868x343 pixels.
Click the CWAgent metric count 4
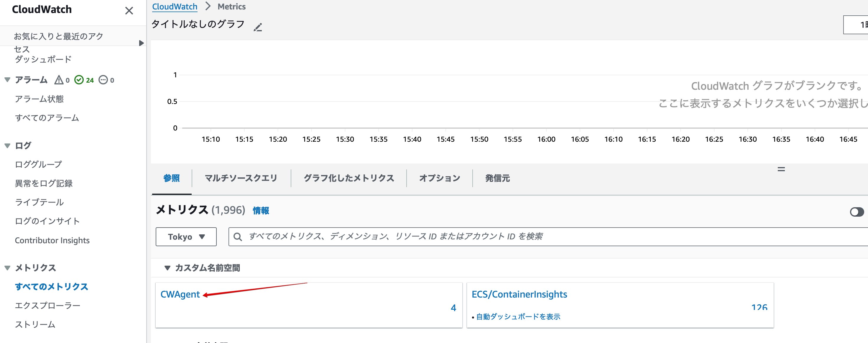click(453, 308)
